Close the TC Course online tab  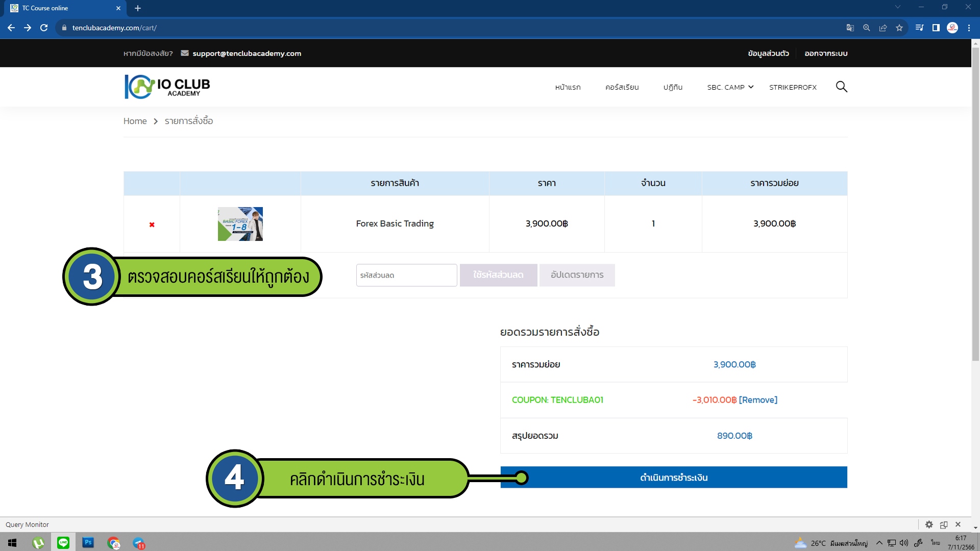point(118,8)
